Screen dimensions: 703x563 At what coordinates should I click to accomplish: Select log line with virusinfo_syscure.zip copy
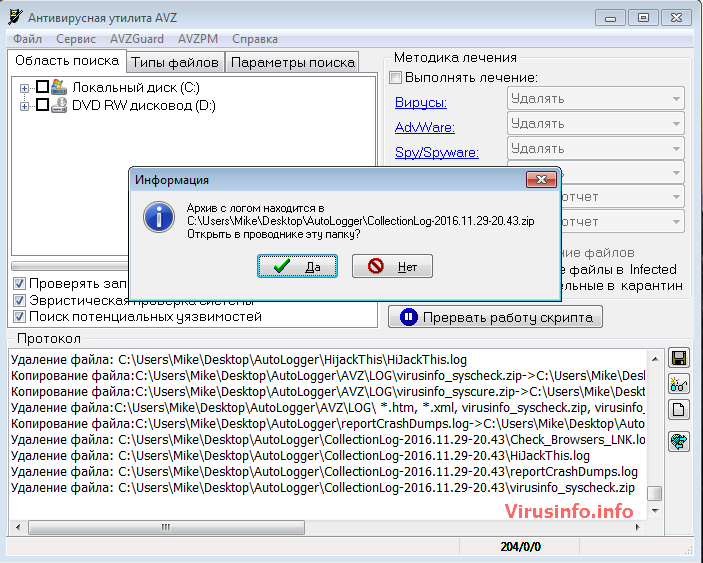[328, 391]
